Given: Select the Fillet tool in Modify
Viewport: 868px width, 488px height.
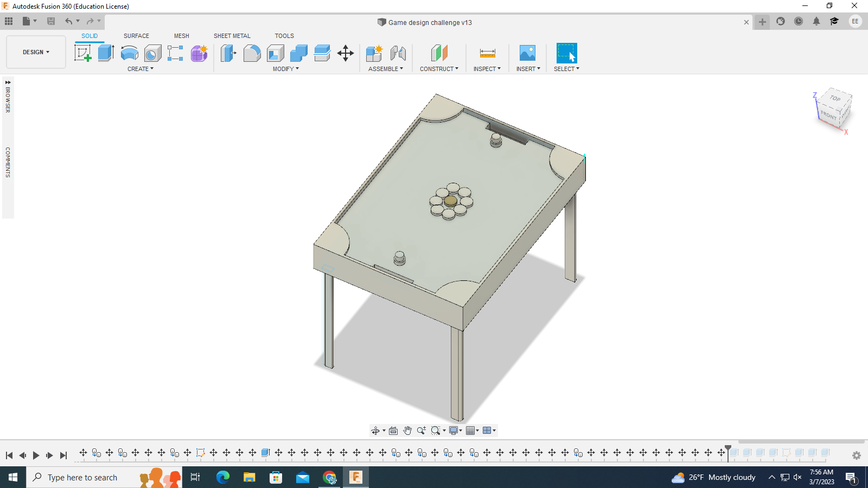Looking at the screenshot, I should [252, 53].
